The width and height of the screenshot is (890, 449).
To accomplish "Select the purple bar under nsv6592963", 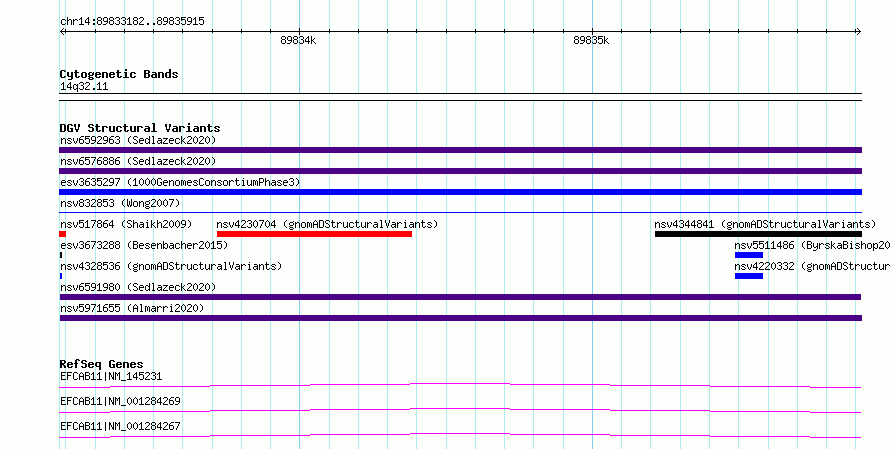I will tap(460, 150).
